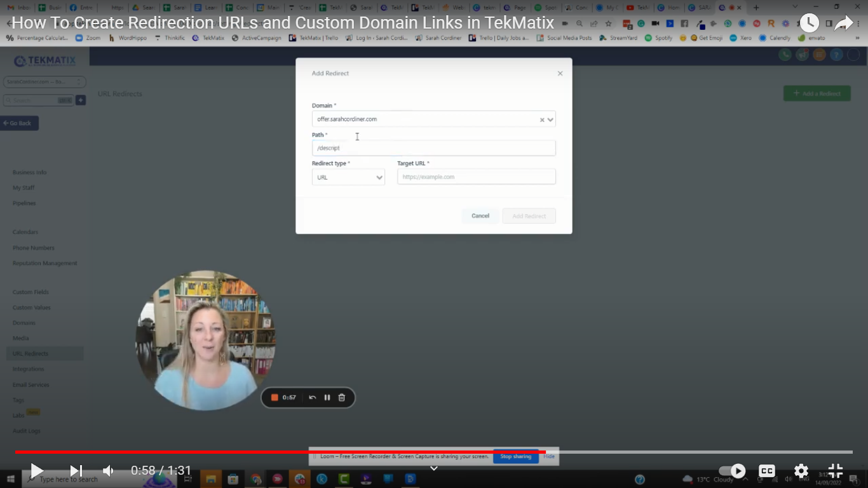Mute the video volume
This screenshot has width=868, height=488.
click(109, 471)
